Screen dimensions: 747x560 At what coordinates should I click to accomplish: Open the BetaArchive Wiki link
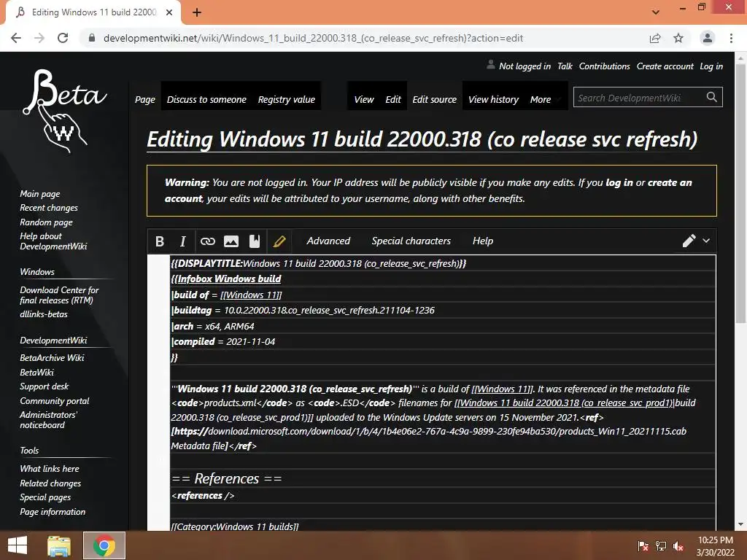pyautogui.click(x=52, y=358)
